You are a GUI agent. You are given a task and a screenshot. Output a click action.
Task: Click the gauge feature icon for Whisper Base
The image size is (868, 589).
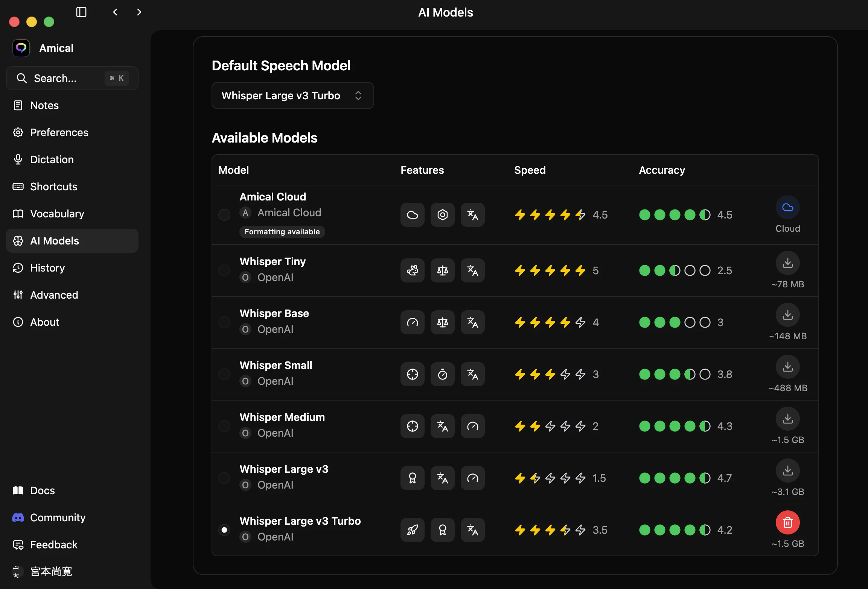click(x=413, y=322)
